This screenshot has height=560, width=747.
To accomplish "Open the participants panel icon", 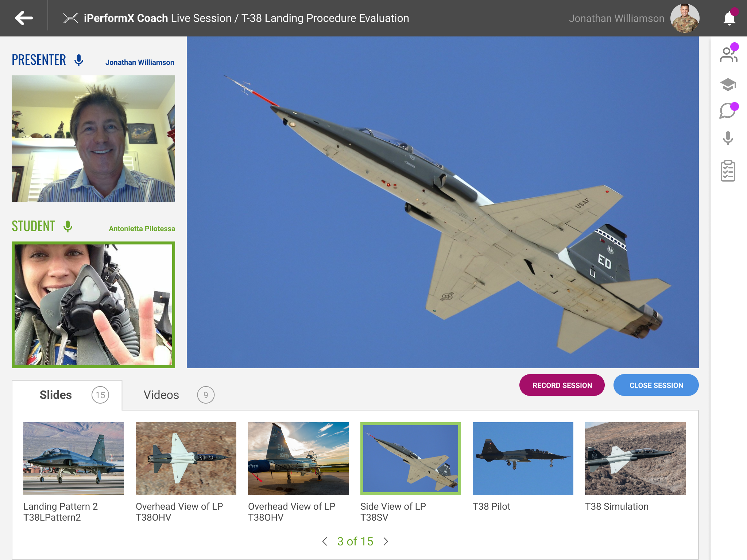I will (728, 55).
